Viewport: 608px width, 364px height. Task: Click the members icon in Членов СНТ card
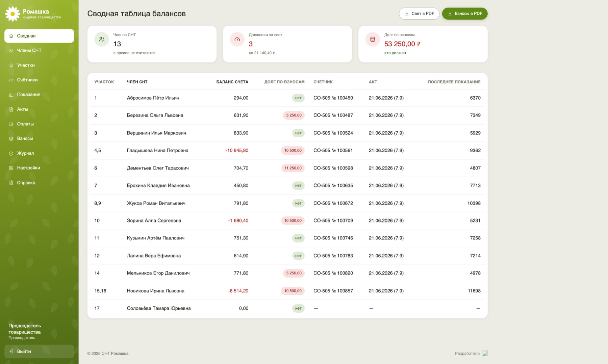(102, 40)
